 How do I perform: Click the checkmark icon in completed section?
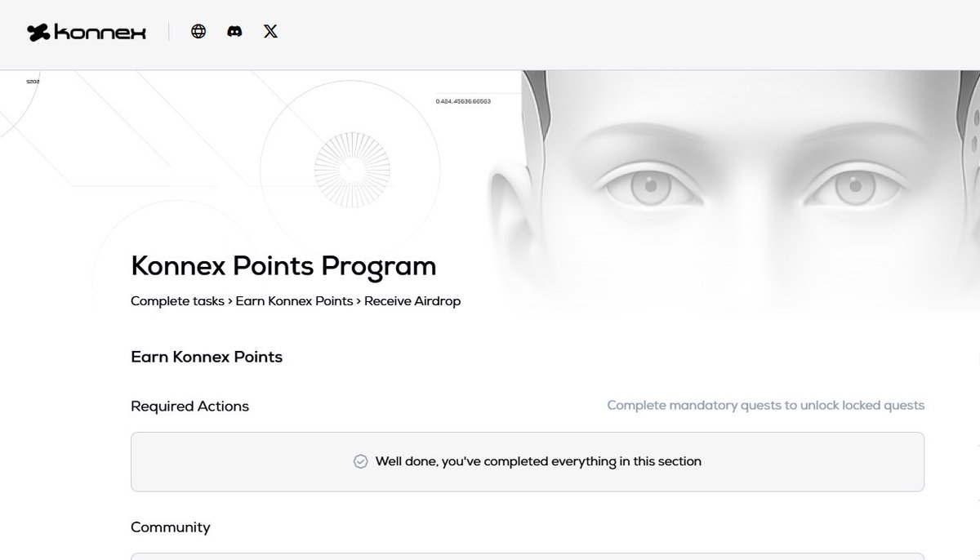point(360,461)
